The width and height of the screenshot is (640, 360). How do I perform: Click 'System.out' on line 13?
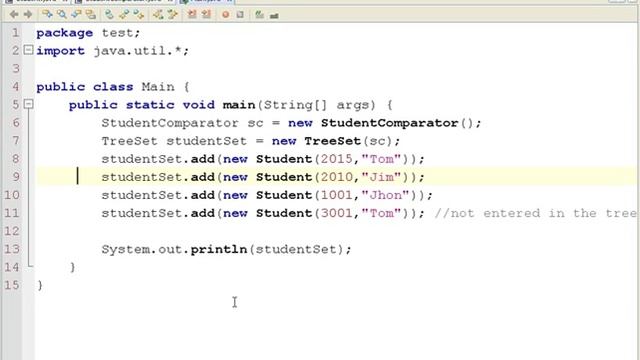coord(141,249)
